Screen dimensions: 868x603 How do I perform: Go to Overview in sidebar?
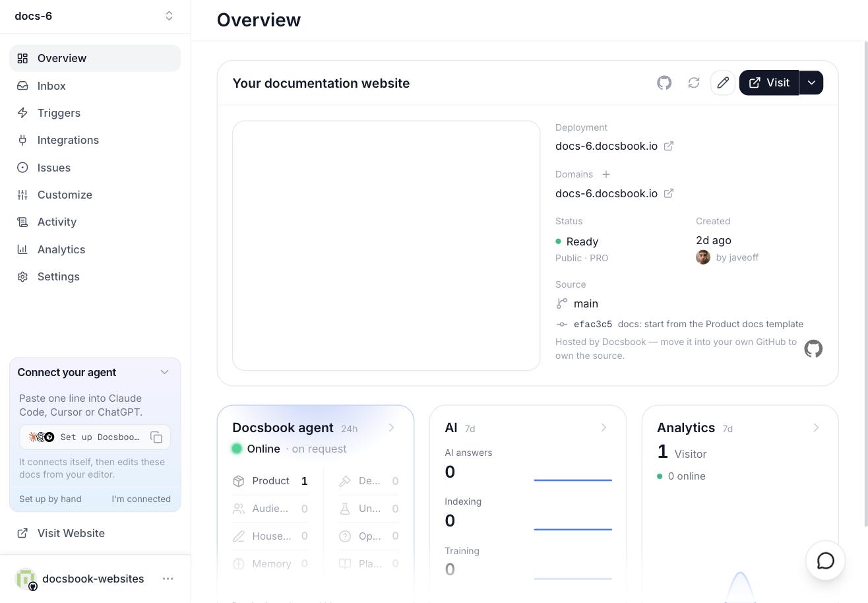[x=95, y=58]
